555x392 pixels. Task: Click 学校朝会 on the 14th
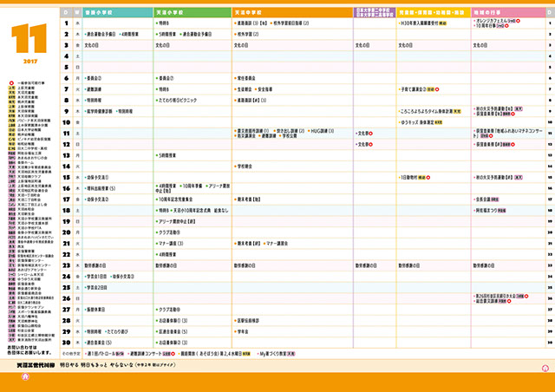pyautogui.click(x=243, y=167)
